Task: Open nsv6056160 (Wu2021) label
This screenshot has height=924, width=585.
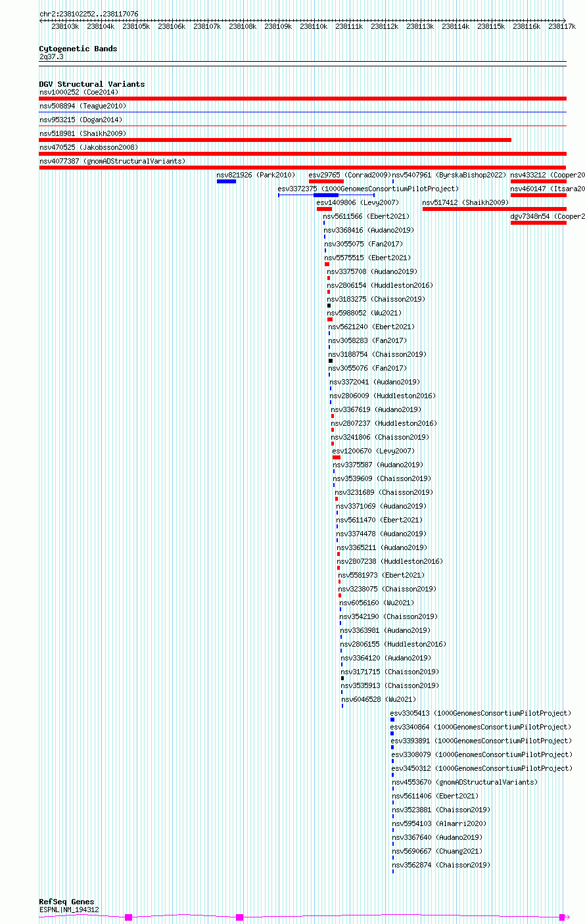Action: coord(377,603)
